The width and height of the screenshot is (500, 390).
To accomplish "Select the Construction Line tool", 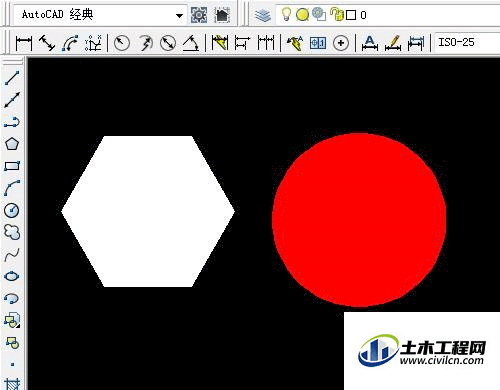I will pyautogui.click(x=12, y=100).
